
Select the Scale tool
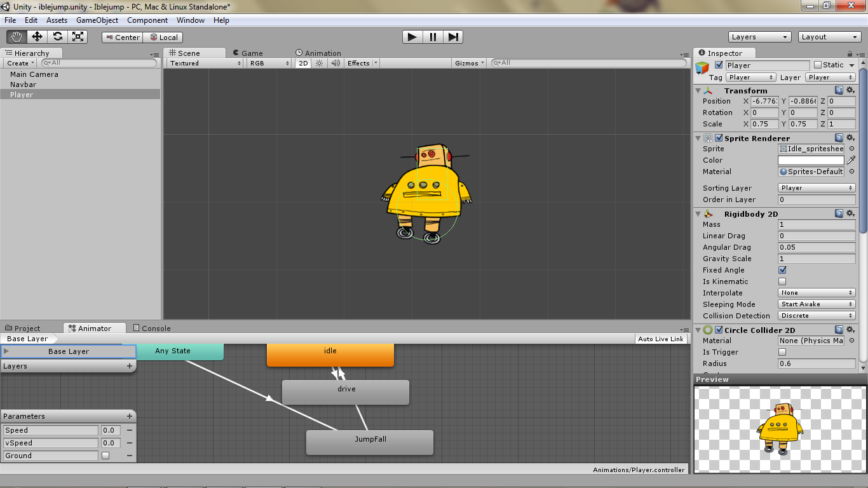pyautogui.click(x=78, y=37)
